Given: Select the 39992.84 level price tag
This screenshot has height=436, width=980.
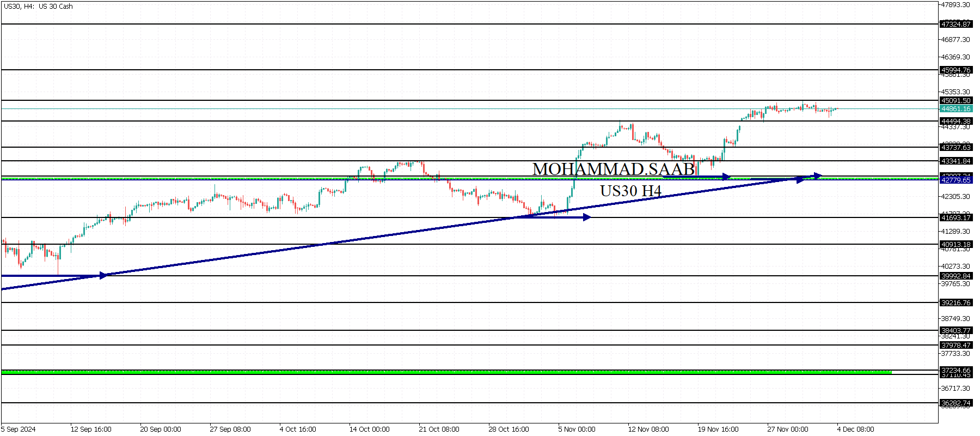Looking at the screenshot, I should coord(956,276).
